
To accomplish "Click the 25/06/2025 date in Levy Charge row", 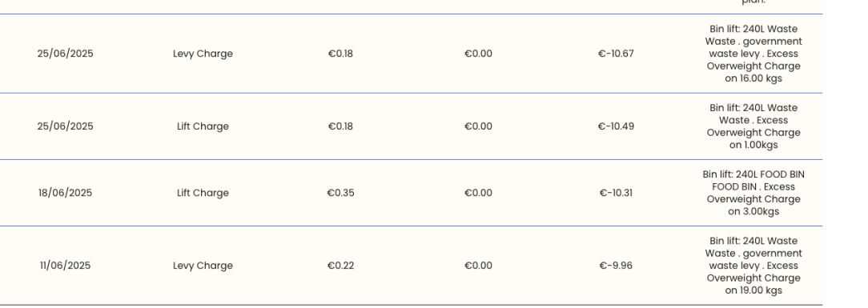I will click(66, 54).
